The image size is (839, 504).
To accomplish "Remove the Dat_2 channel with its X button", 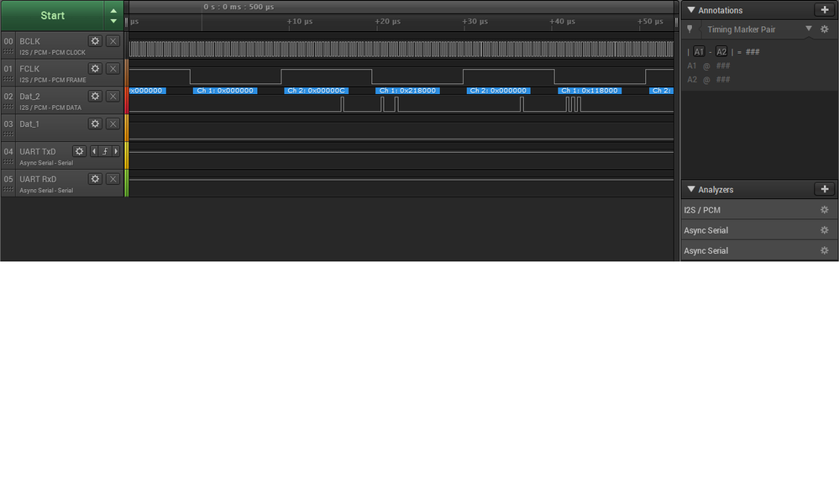I will click(x=113, y=97).
